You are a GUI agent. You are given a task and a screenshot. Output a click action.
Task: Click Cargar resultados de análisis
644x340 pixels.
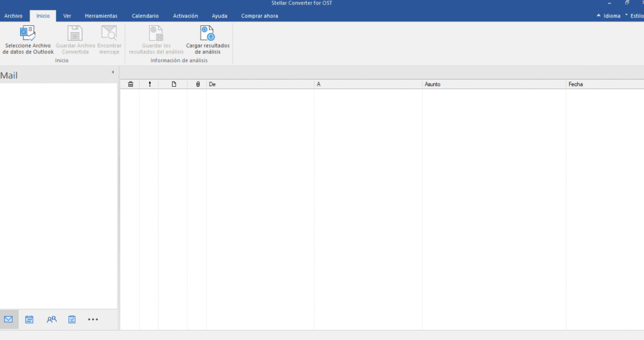click(x=208, y=40)
